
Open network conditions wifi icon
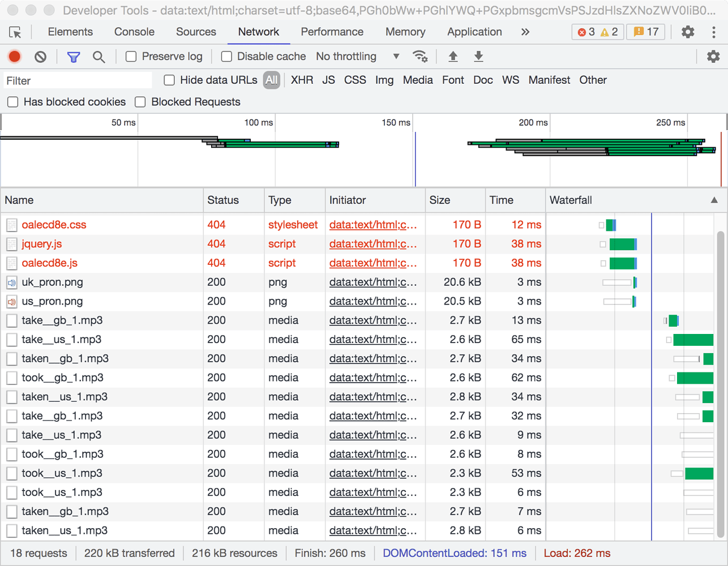tap(420, 57)
